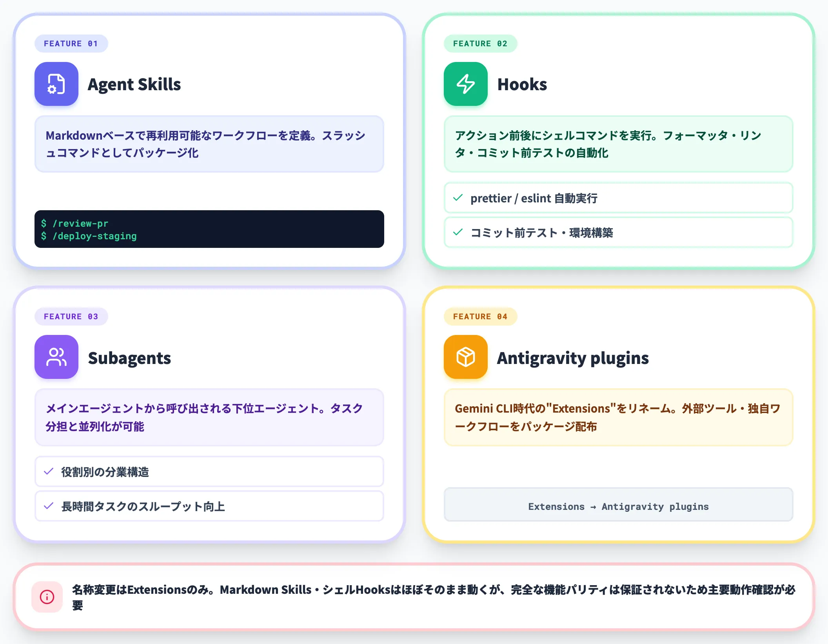Image resolution: width=828 pixels, height=644 pixels.
Task: Click the 長時間タスクのスループット向上 text
Action: pos(143,506)
